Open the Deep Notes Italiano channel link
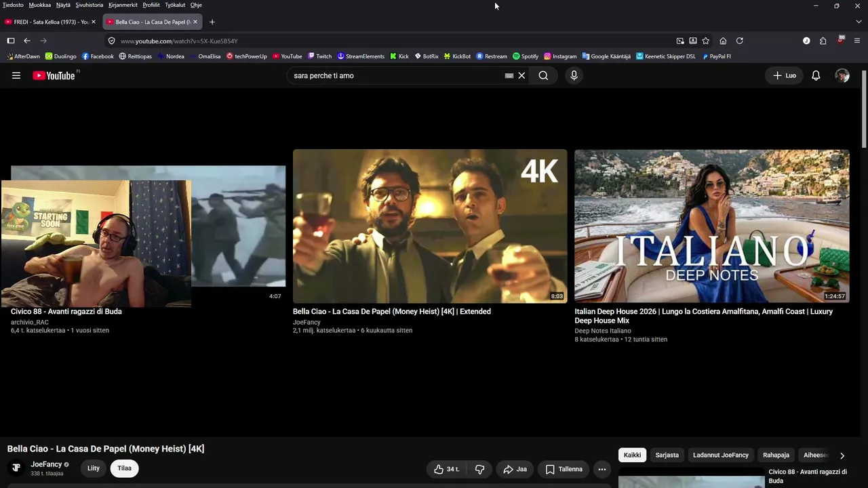Viewport: 868px width, 488px height. pyautogui.click(x=603, y=331)
